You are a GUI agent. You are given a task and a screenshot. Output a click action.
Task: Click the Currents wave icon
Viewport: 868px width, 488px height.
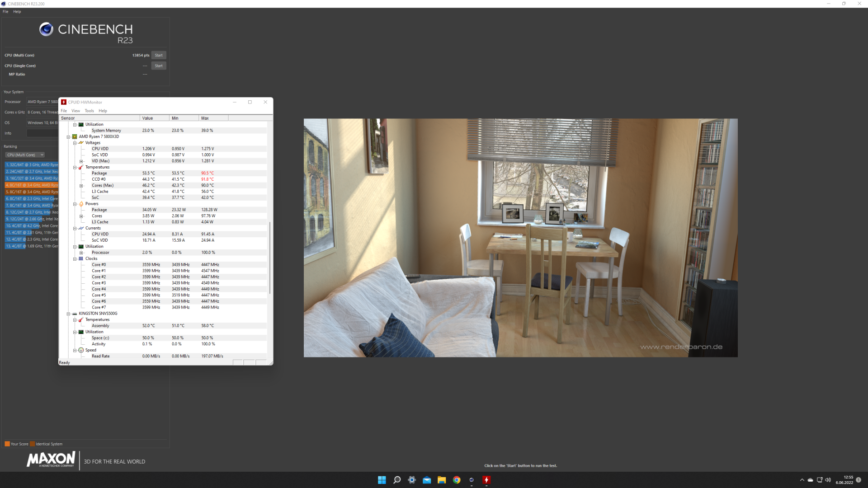coord(81,228)
